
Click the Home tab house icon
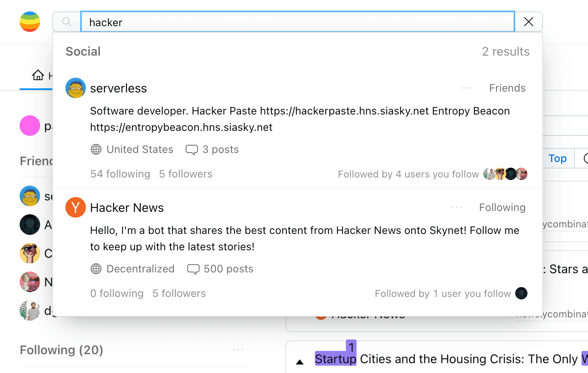[38, 75]
